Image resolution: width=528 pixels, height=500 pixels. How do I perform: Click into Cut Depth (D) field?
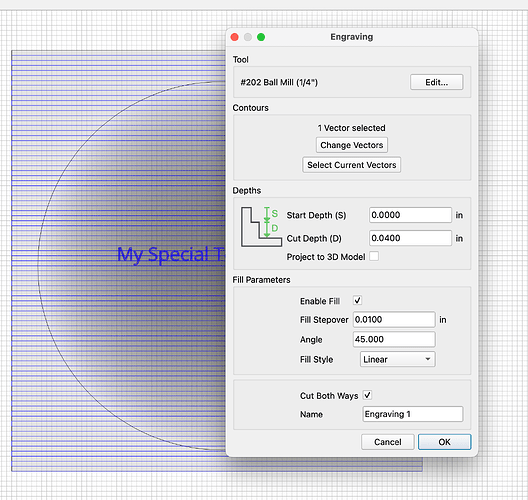[x=410, y=238]
